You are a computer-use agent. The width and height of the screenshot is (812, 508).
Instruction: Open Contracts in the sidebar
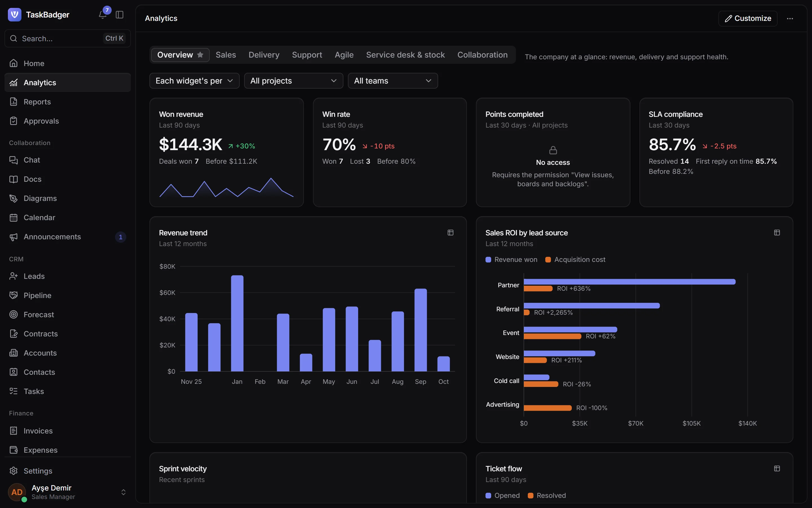click(68, 334)
